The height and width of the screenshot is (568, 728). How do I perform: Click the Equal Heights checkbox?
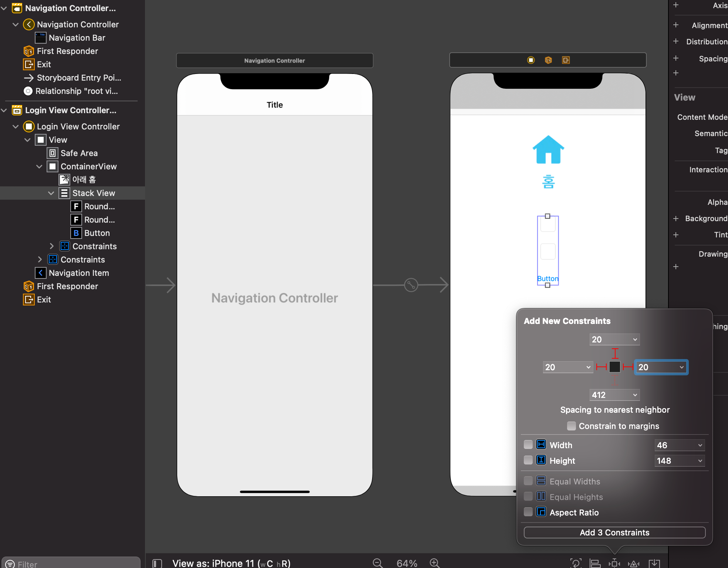[x=528, y=496]
